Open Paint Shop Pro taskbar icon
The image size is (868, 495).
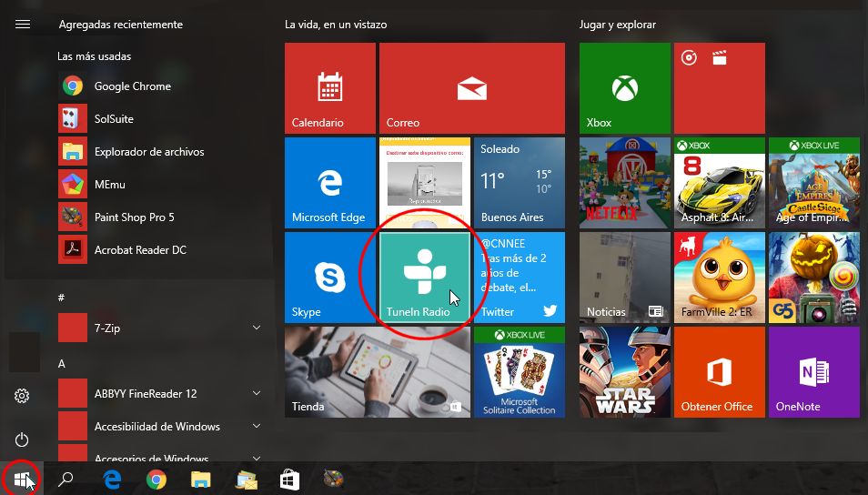point(333,479)
